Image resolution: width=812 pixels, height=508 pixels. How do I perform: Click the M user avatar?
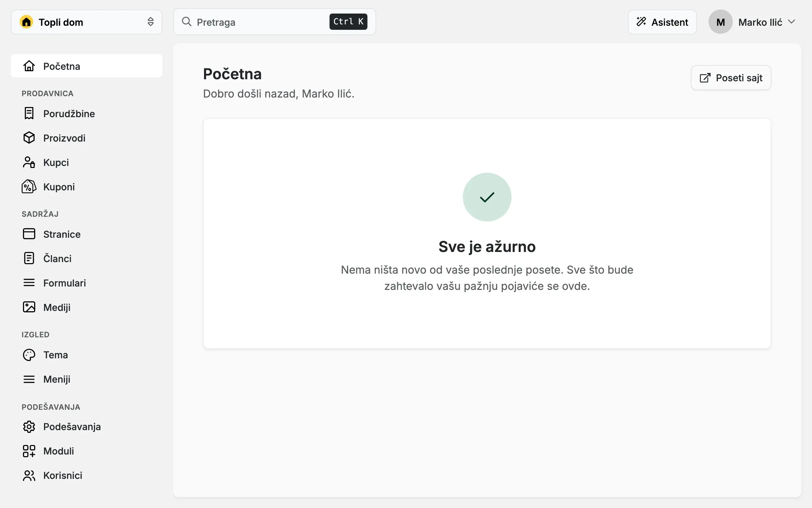pyautogui.click(x=720, y=22)
